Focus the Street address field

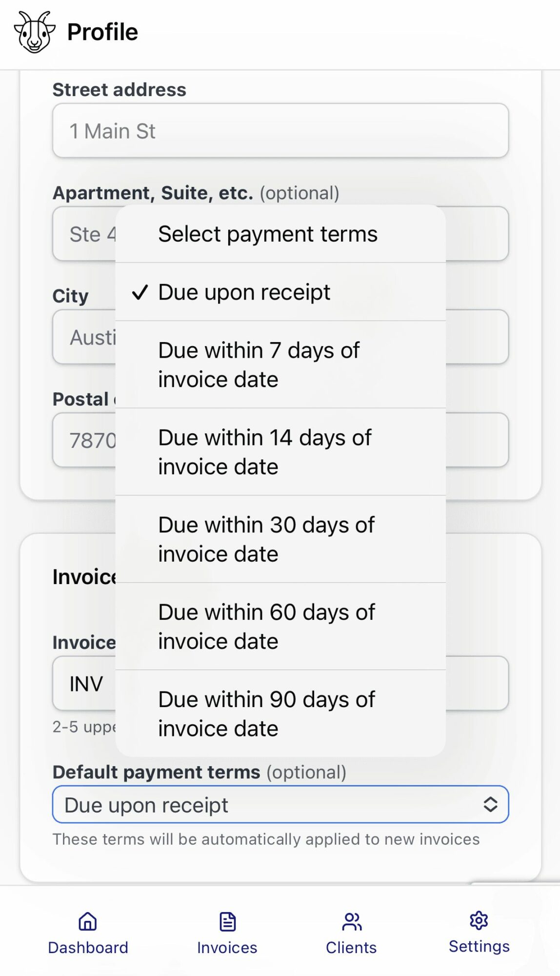coord(280,131)
